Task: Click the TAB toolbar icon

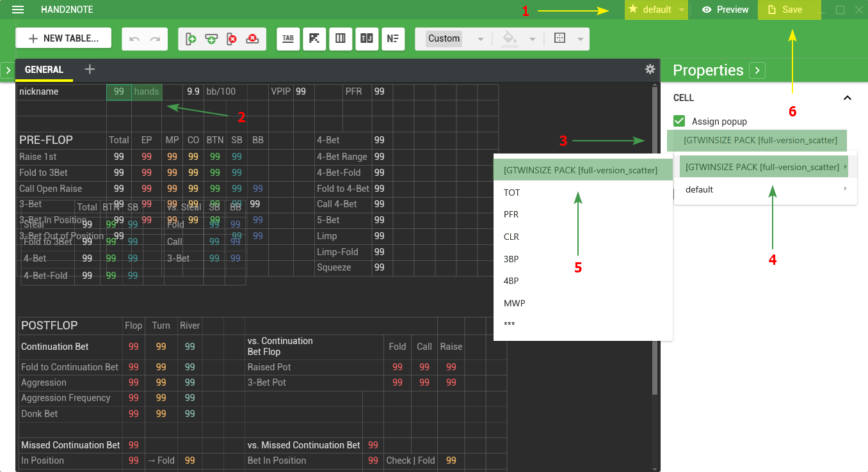Action: click(288, 39)
